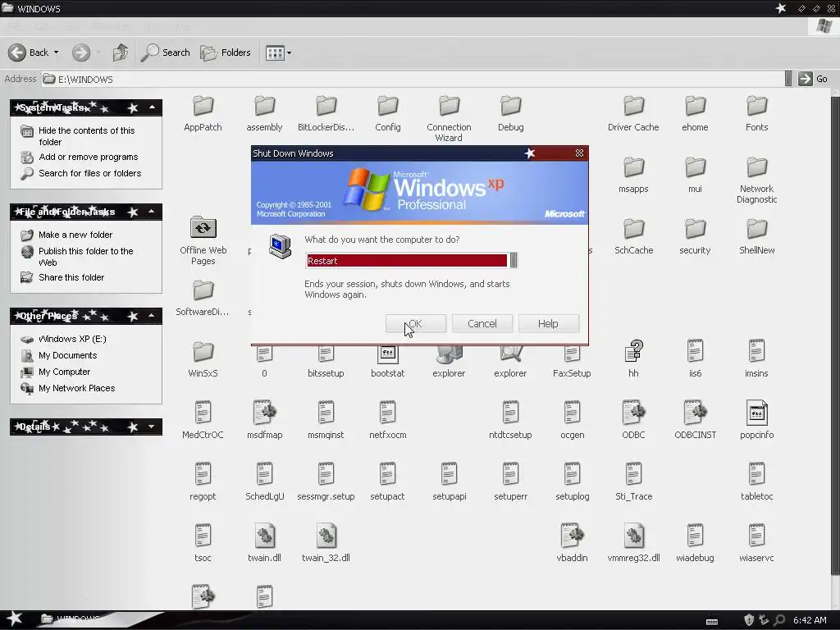Click Publish this folder to the Web
The image size is (840, 630).
pyautogui.click(x=85, y=257)
